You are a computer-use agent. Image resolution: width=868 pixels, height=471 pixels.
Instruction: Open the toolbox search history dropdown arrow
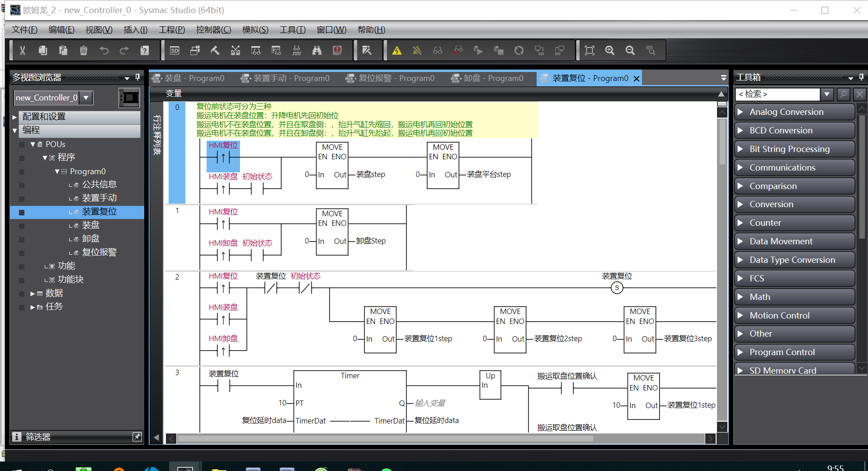click(827, 94)
